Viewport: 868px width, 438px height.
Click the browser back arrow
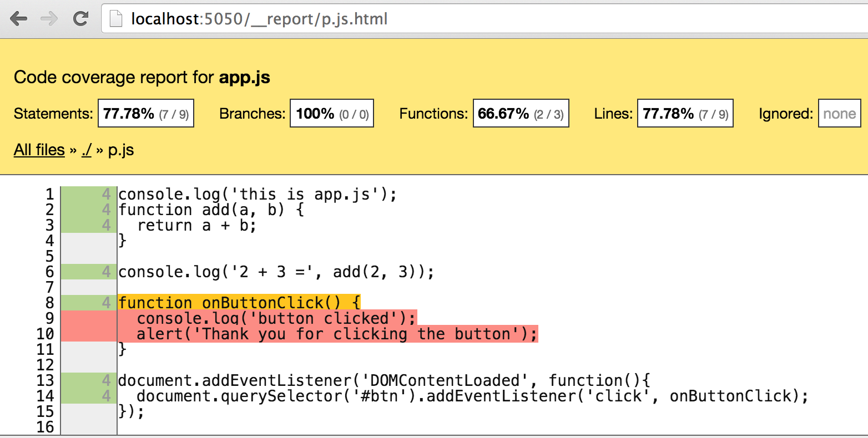click(19, 19)
